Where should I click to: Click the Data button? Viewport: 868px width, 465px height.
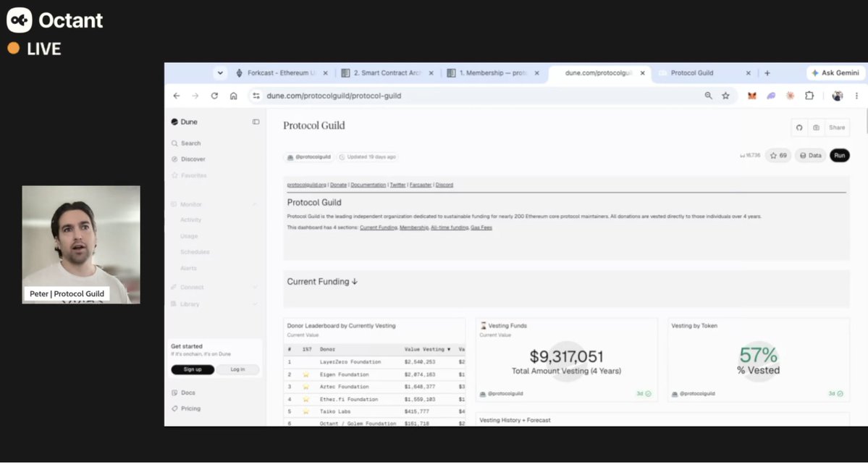point(810,156)
